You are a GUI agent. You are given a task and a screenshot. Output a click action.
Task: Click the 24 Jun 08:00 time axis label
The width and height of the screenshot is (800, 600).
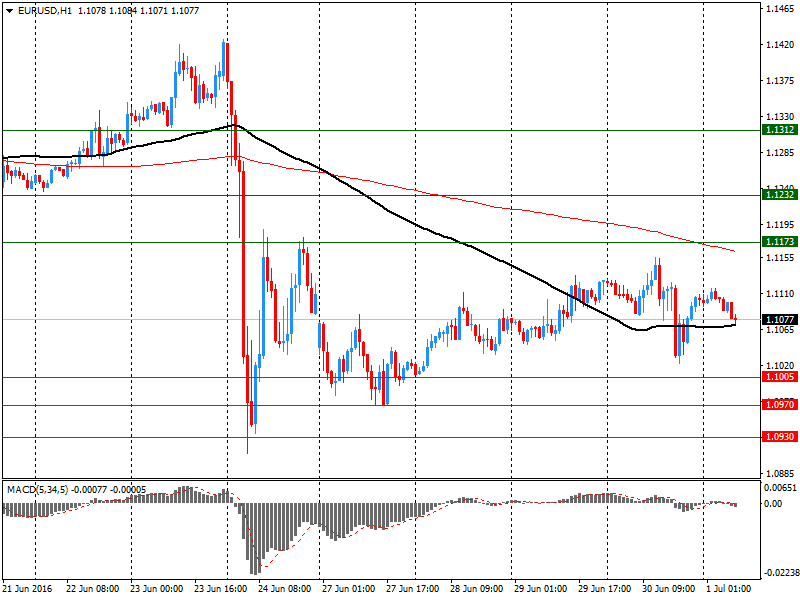(285, 589)
